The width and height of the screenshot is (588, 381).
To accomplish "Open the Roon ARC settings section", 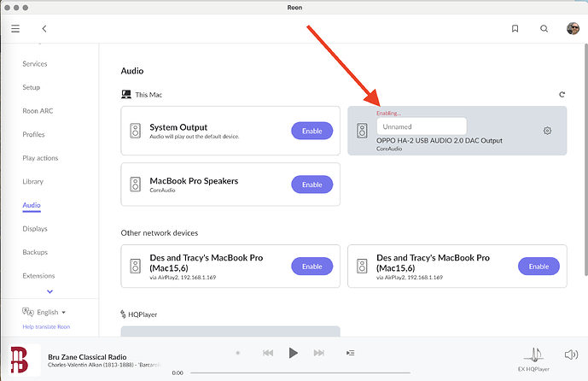I will point(38,111).
